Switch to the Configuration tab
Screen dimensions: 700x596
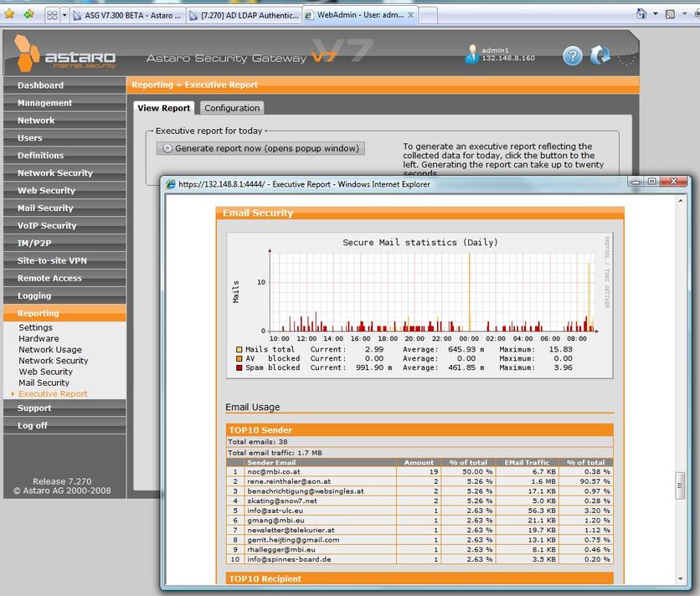pos(232,108)
